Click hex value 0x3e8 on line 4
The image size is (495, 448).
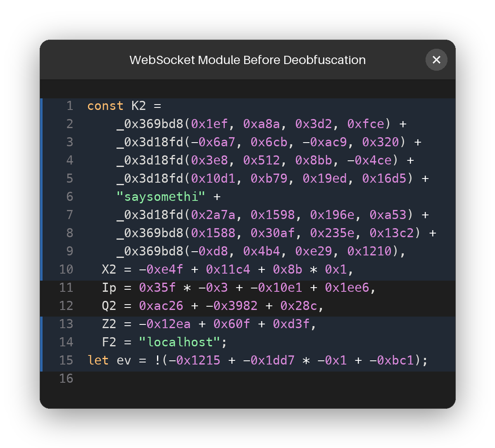pyautogui.click(x=209, y=160)
